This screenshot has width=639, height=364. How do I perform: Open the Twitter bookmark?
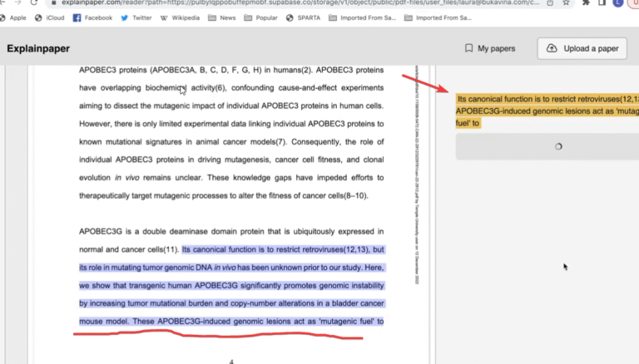coord(136,17)
